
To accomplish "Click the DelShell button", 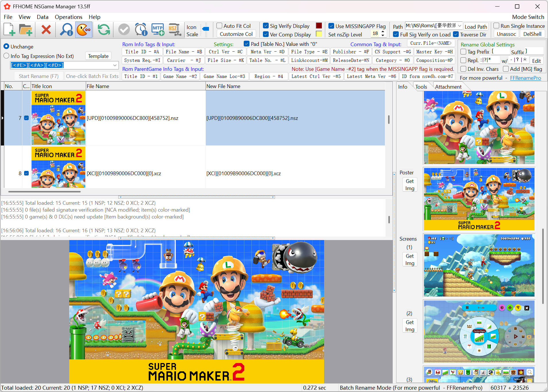I will point(532,34).
